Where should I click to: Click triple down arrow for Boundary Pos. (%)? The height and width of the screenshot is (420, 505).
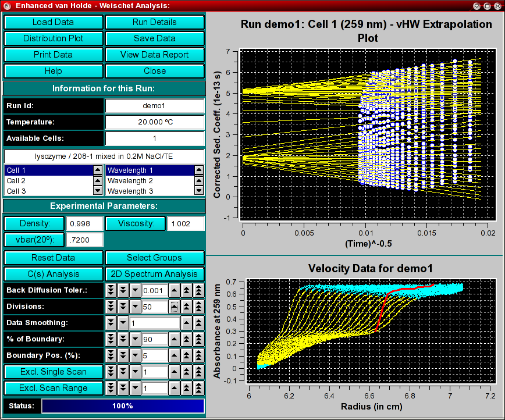pos(111,355)
